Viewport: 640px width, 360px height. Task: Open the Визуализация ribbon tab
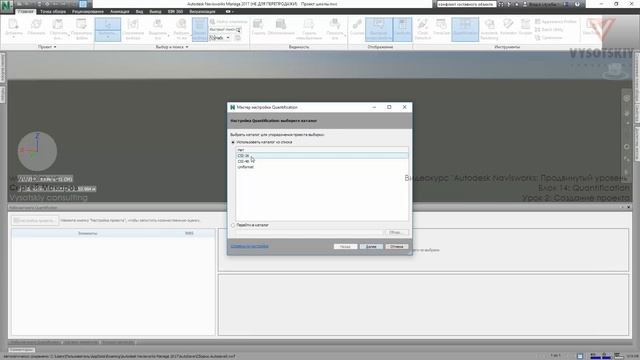(202, 11)
